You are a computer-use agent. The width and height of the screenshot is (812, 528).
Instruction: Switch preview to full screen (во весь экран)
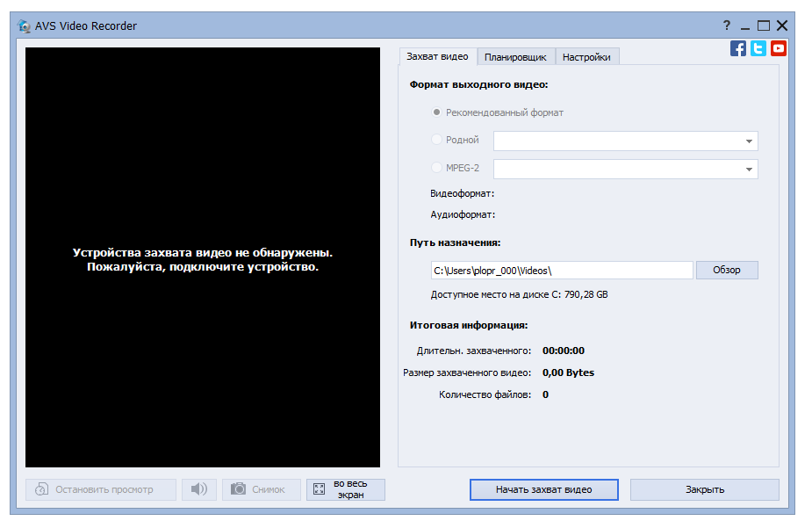(x=346, y=489)
